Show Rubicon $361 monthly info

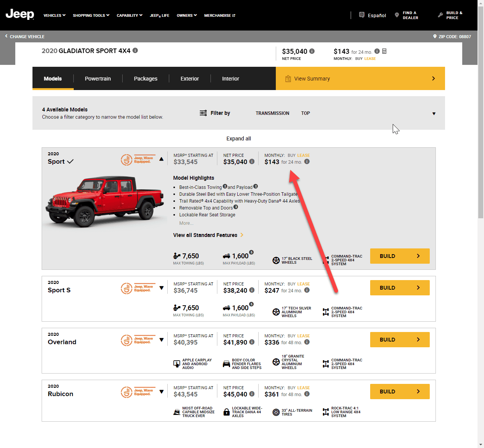click(307, 394)
